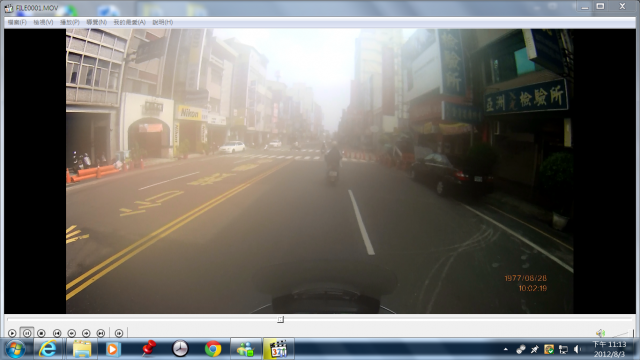Click the safely remove hardware tray icon
The width and height of the screenshot is (640, 360).
tap(520, 349)
